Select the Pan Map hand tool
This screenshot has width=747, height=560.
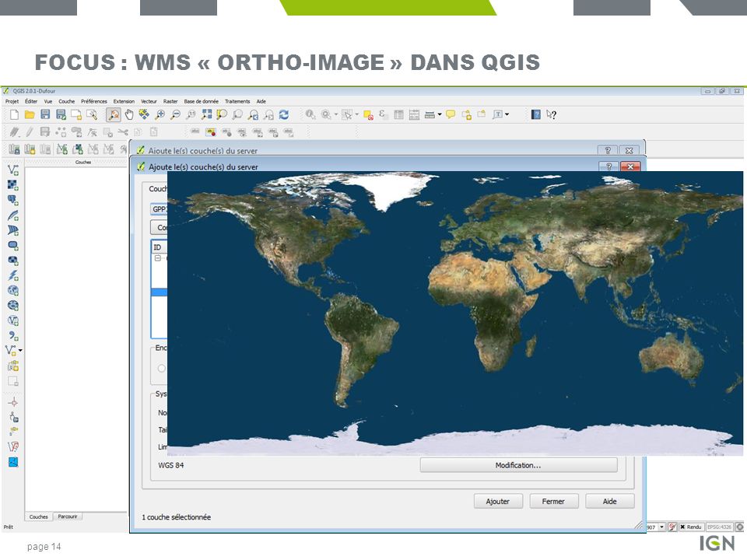[x=129, y=115]
